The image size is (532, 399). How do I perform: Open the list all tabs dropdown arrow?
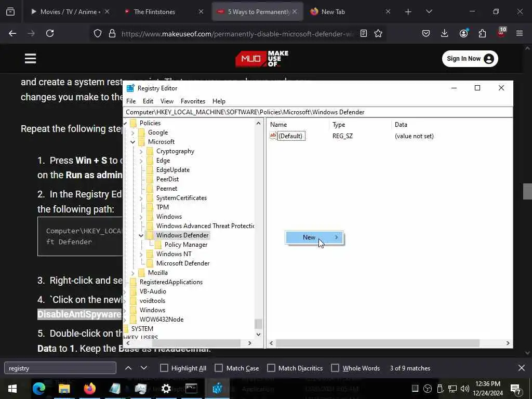[429, 12]
